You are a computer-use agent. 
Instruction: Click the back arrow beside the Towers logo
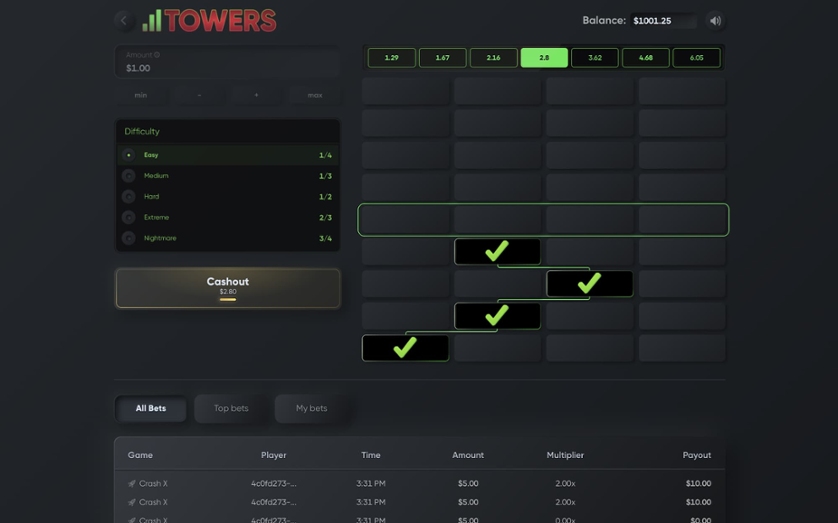click(x=124, y=20)
